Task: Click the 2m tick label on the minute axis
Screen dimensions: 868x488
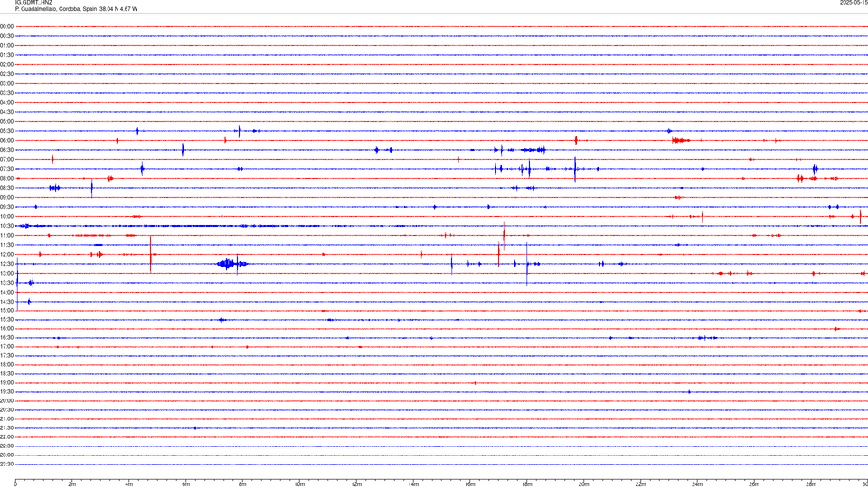Action: click(72, 484)
